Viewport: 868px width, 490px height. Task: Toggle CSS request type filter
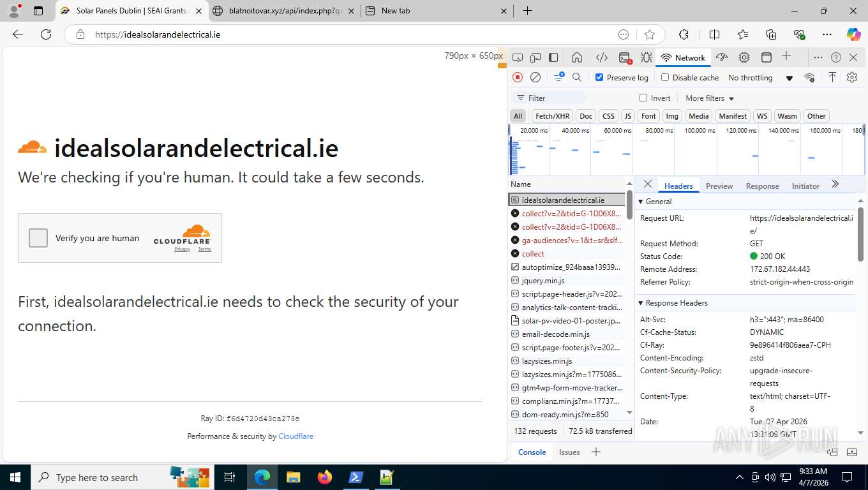pos(608,116)
